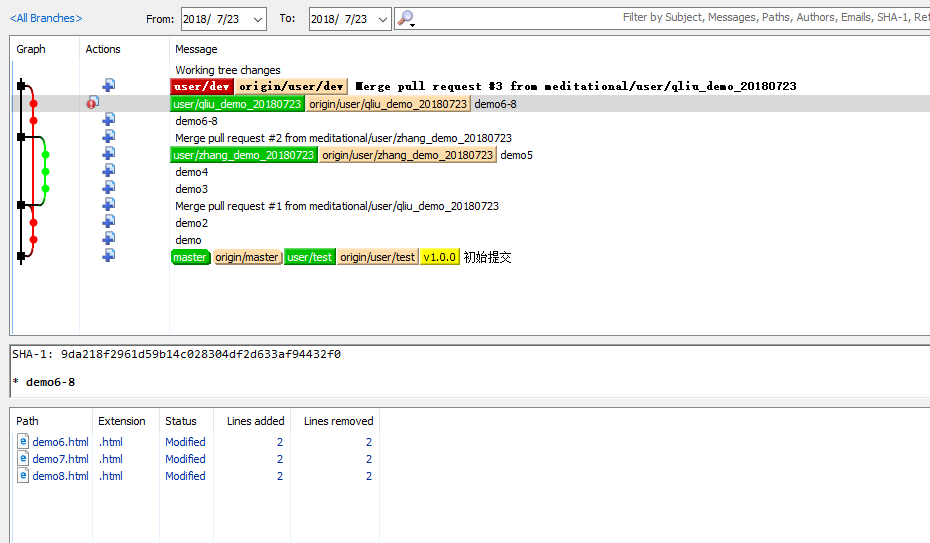
Task: Click the action icon for the Merge pull request #2 commit
Action: 108,137
